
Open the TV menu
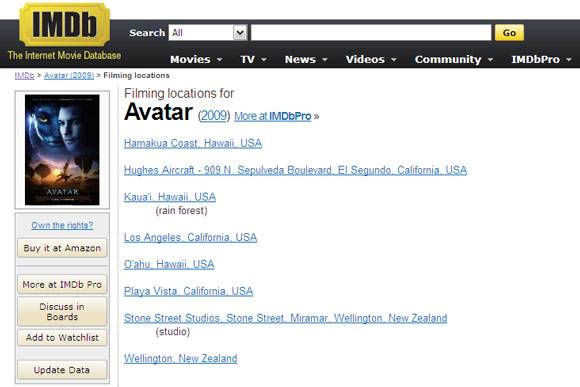coord(253,59)
